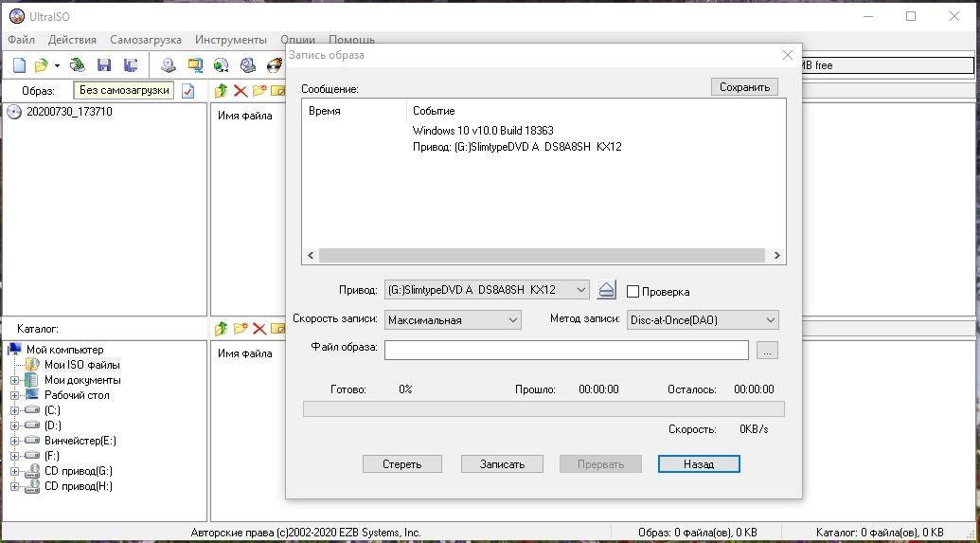This screenshot has width=980, height=543.
Task: Open the Самозагрузка menu
Action: [146, 40]
